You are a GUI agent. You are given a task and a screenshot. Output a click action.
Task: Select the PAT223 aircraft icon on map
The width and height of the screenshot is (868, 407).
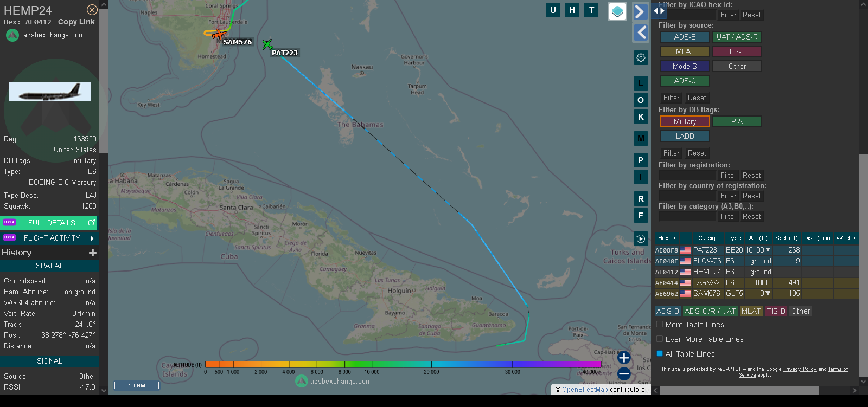[267, 44]
